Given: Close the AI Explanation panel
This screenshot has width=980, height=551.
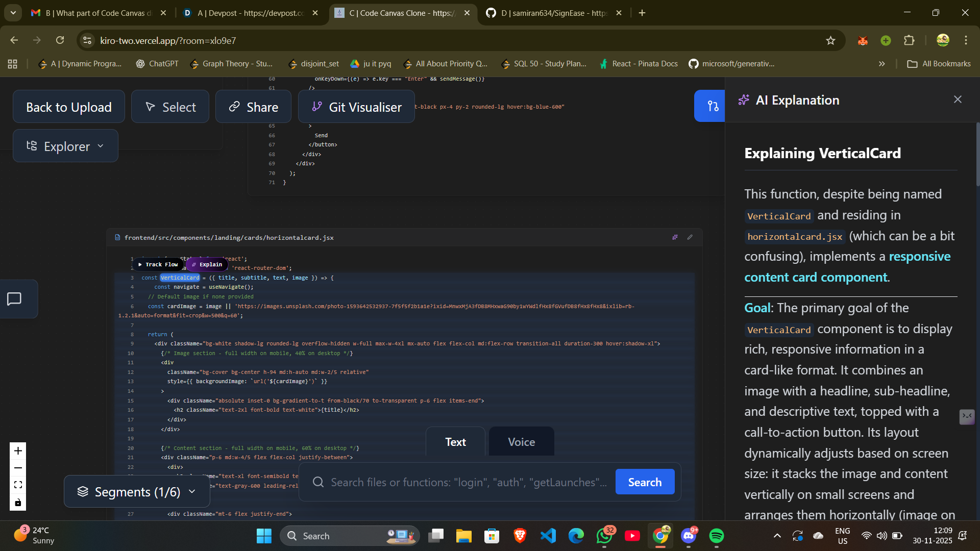Looking at the screenshot, I should (x=958, y=99).
